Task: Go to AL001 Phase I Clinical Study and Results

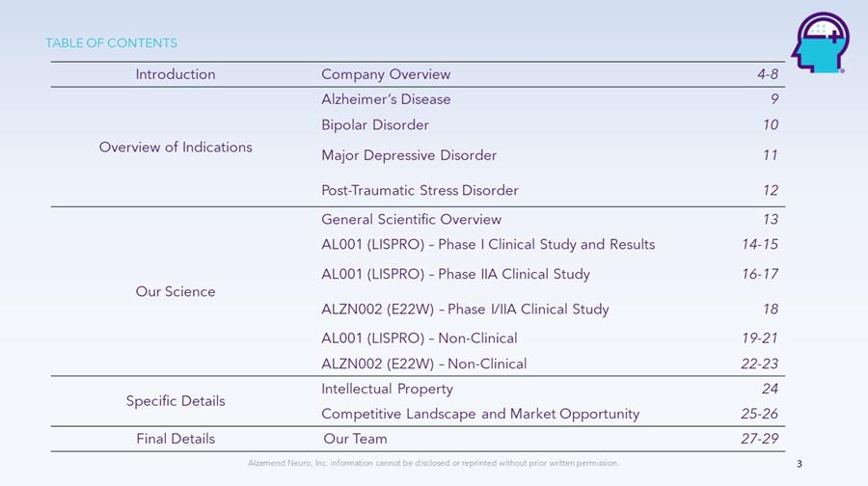Action: [x=488, y=244]
